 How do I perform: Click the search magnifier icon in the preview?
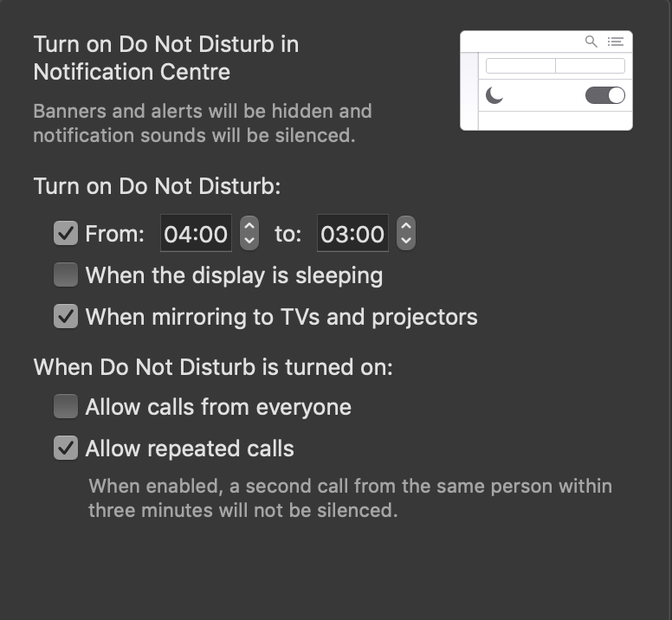coord(591,42)
